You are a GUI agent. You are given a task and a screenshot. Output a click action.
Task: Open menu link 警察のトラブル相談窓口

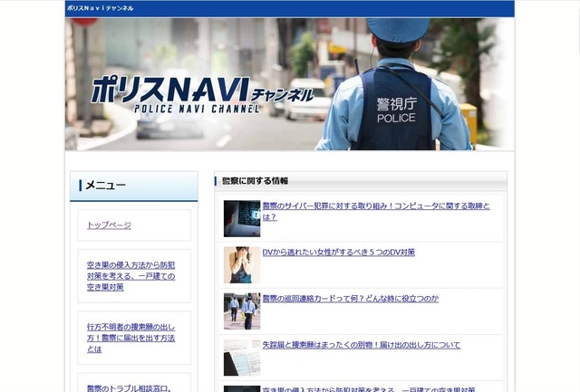130,388
